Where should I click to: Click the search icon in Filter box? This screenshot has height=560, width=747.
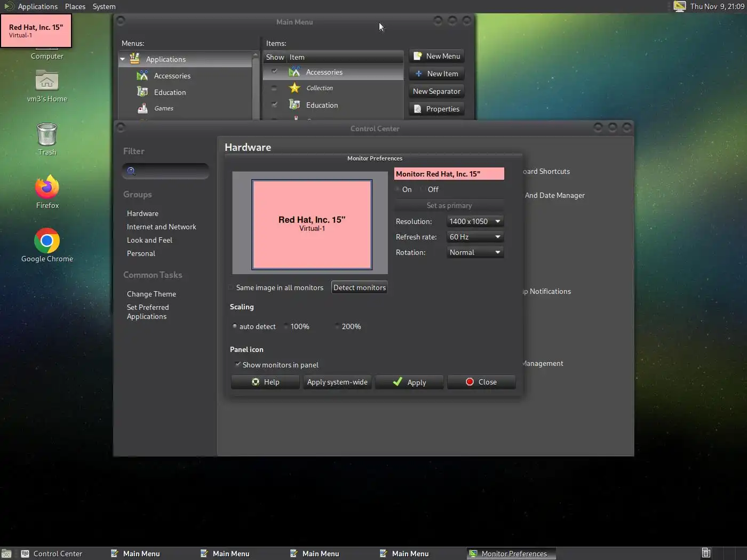[131, 171]
